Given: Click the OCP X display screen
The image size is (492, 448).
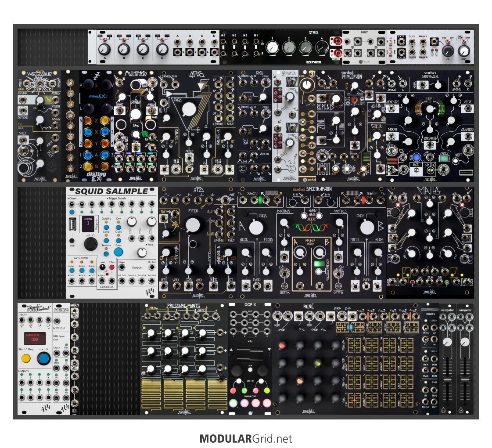Looking at the screenshot, I should 250,354.
